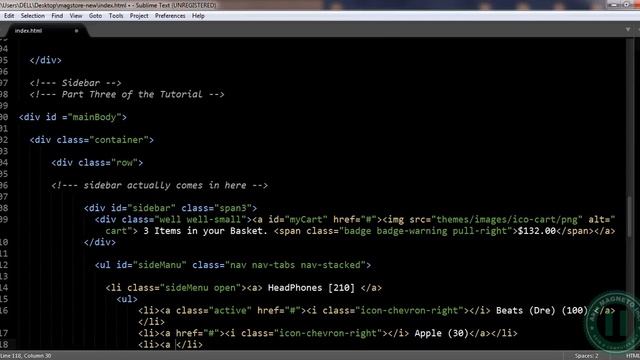Click the 'sidebar actually comes in here' comment
The image size is (640, 360).
click(160, 185)
